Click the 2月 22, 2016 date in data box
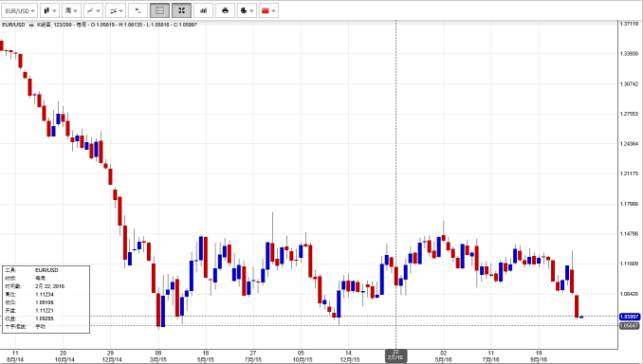 (x=49, y=286)
